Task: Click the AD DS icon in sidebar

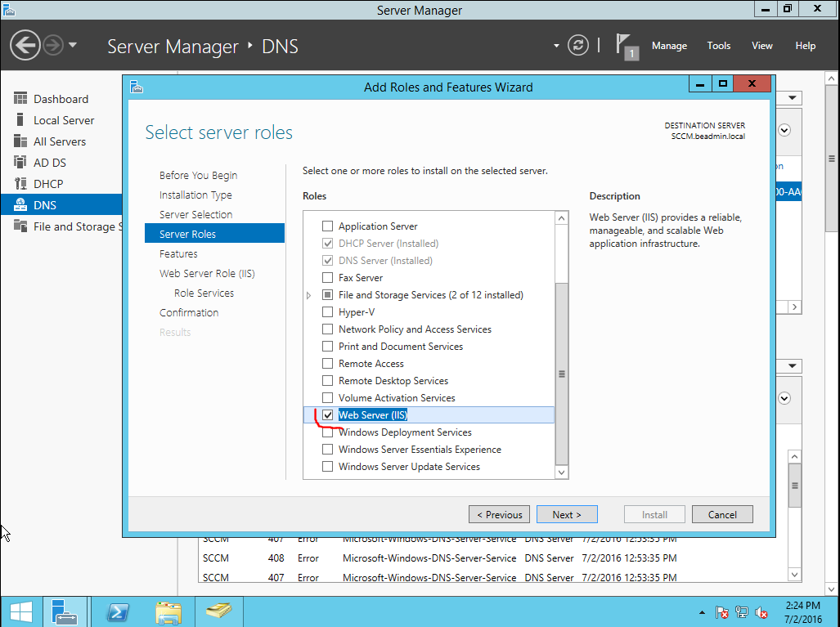Action: coord(20,162)
